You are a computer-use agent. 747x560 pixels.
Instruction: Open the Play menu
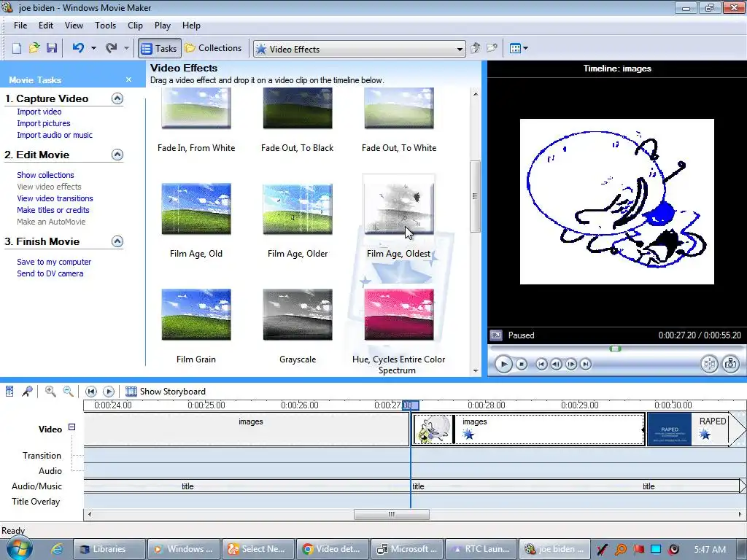[163, 26]
